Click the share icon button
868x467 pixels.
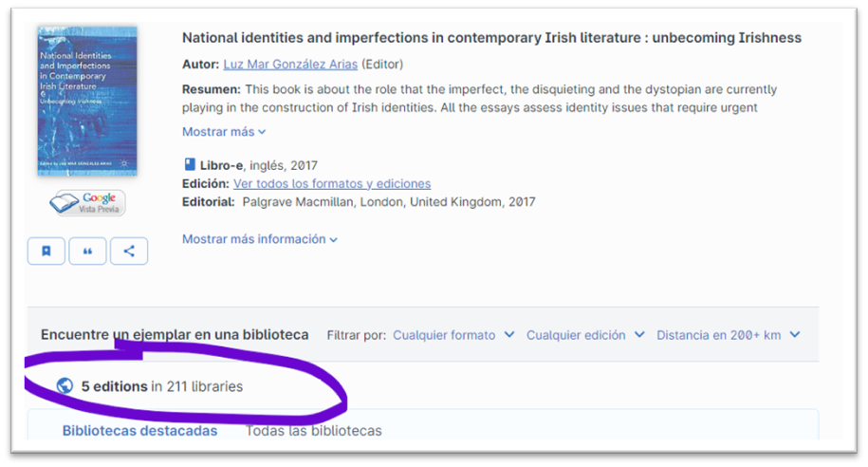tap(129, 252)
